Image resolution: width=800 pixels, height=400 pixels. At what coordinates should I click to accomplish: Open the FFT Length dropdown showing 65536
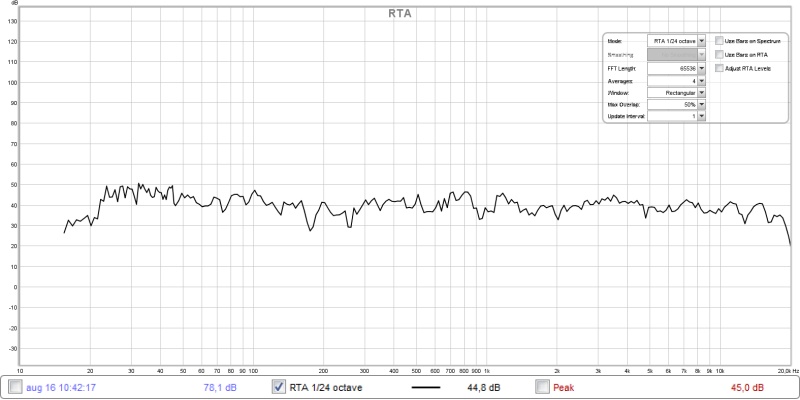677,68
